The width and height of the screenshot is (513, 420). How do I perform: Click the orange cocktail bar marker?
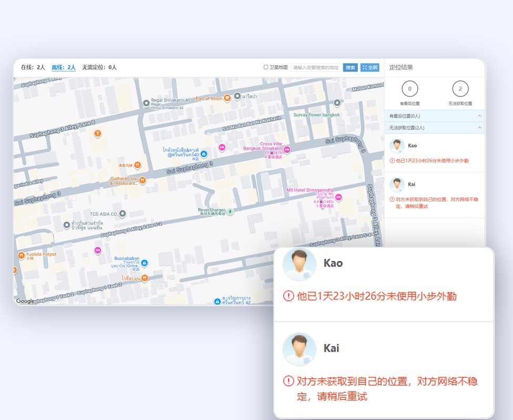coord(97,133)
